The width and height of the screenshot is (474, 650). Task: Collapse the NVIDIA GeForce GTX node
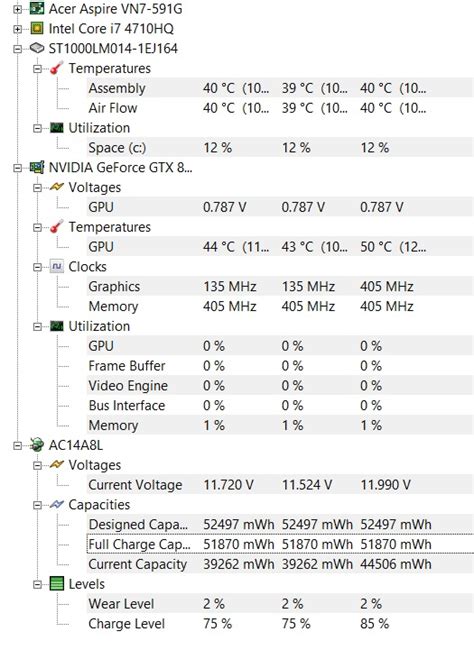click(x=17, y=168)
